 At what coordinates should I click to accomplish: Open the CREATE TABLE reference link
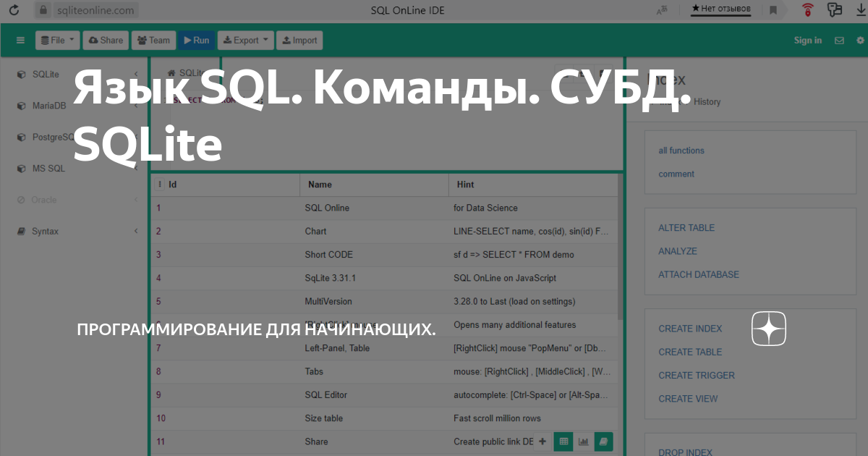[x=689, y=351]
